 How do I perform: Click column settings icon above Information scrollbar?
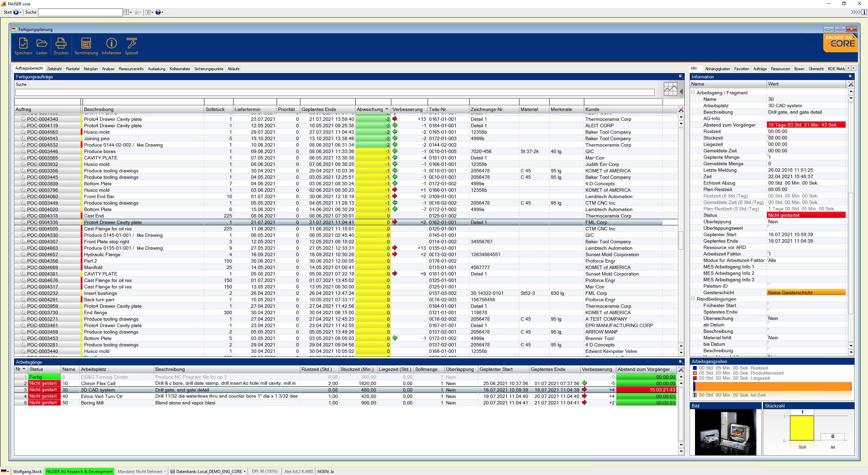click(x=851, y=84)
